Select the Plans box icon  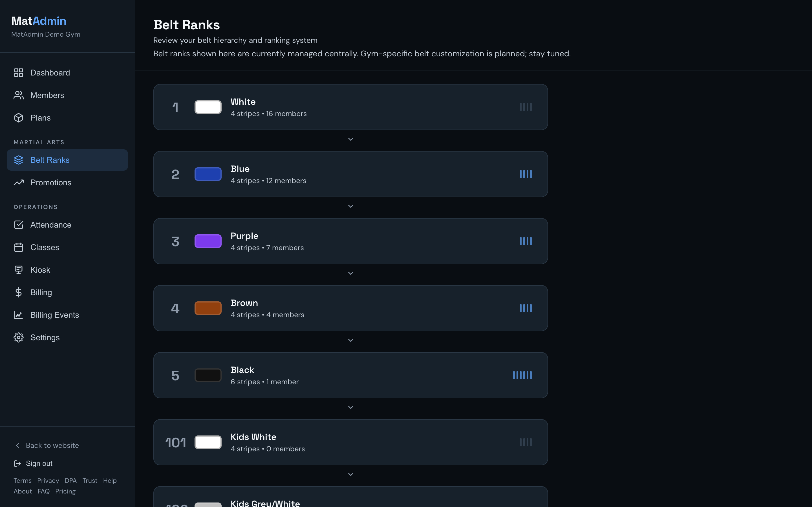18,118
